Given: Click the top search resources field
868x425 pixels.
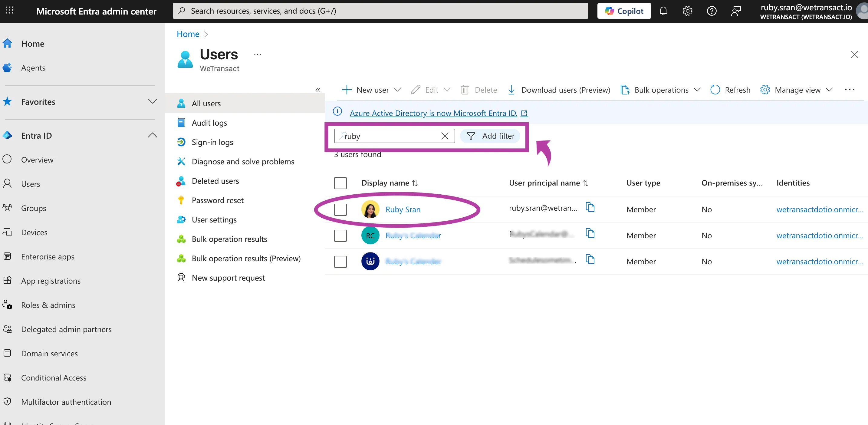Looking at the screenshot, I should 380,11.
